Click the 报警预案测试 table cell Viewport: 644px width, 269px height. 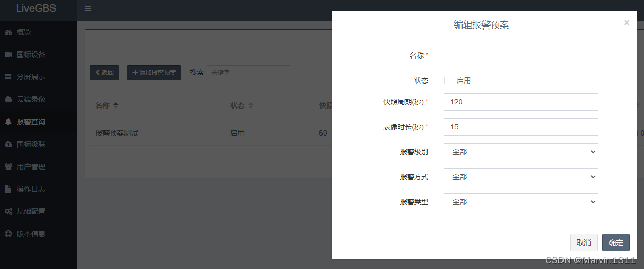coord(117,133)
